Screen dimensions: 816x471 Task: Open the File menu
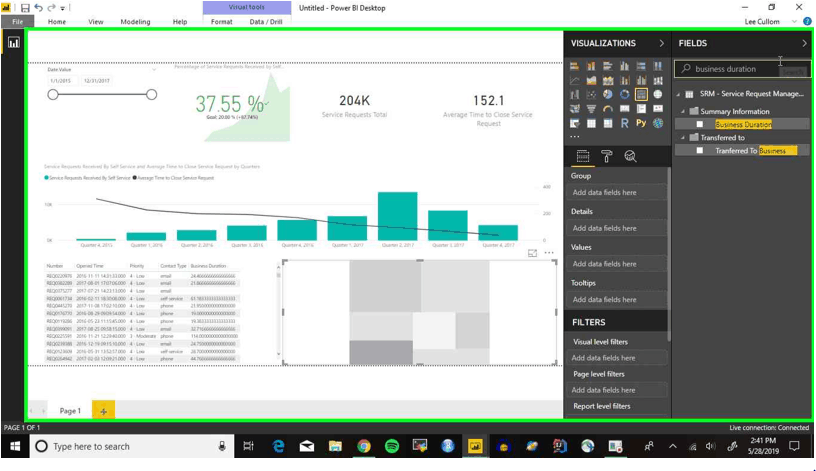point(18,21)
